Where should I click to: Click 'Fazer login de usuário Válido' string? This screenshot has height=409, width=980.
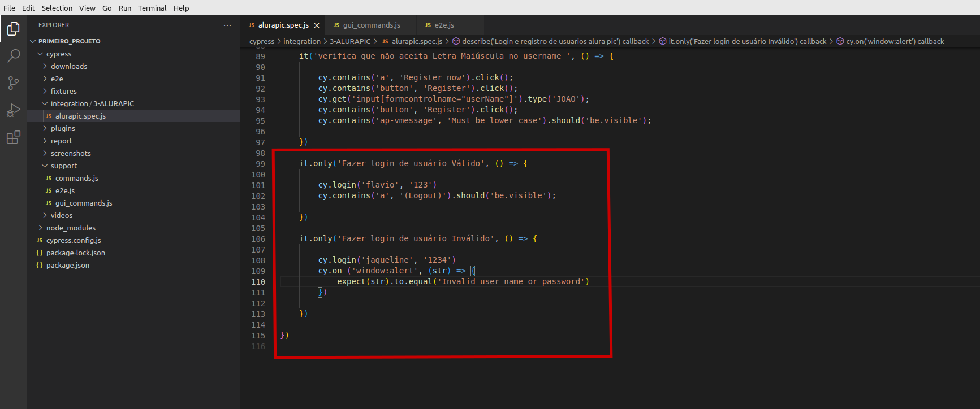(411, 164)
